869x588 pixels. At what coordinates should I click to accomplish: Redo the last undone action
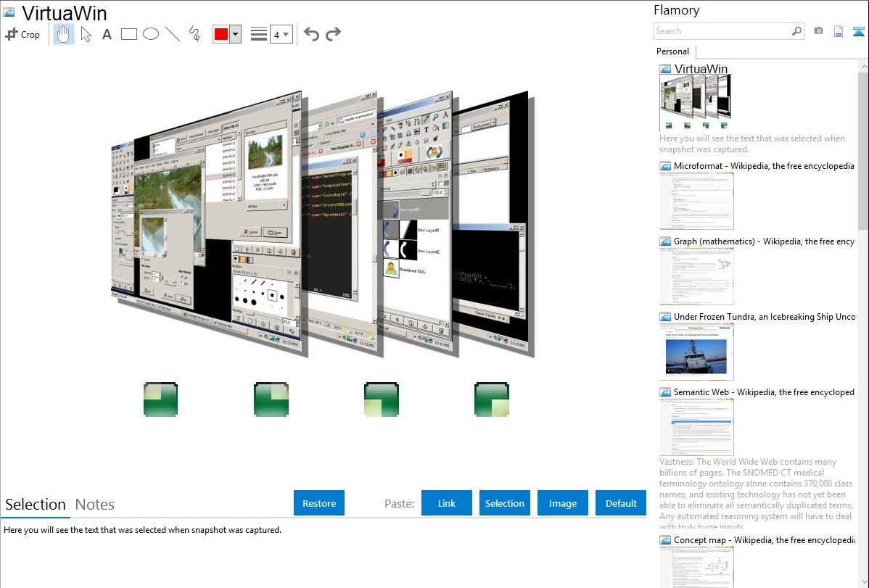click(333, 34)
